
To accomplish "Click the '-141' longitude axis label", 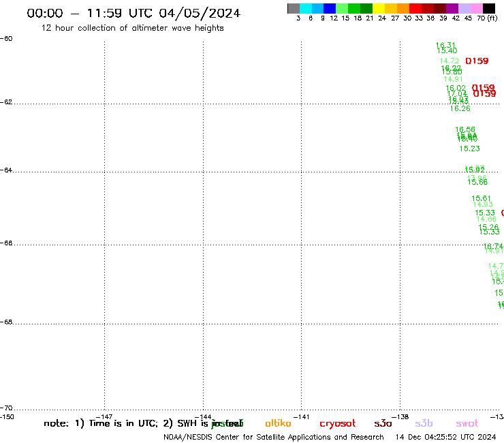I will (x=301, y=417).
